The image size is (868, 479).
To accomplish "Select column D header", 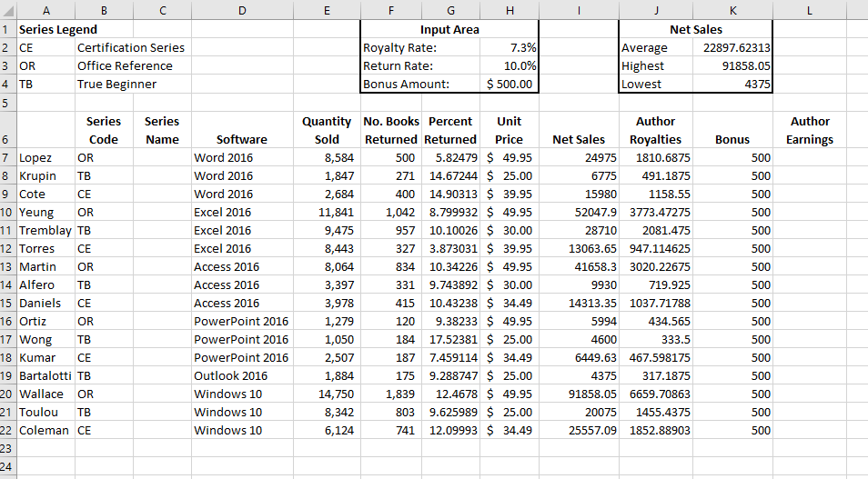I will coord(241,9).
